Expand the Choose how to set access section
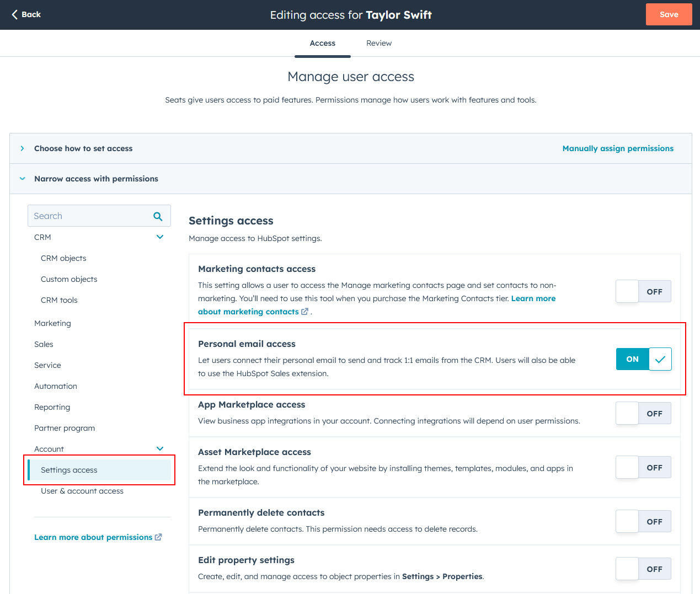The width and height of the screenshot is (700, 594). (22, 148)
